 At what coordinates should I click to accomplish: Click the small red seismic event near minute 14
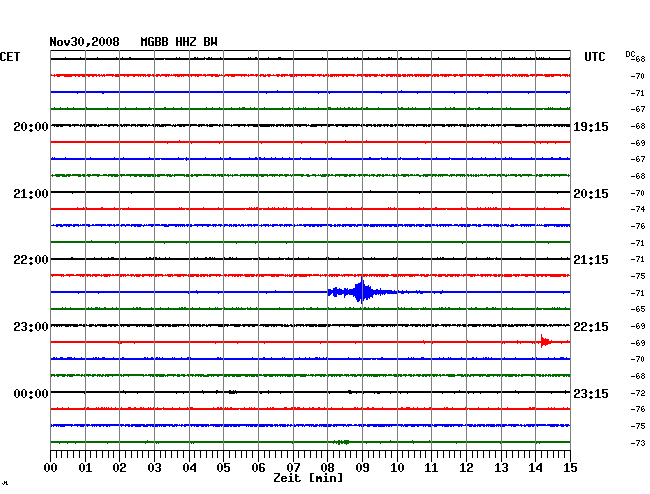pos(545,341)
